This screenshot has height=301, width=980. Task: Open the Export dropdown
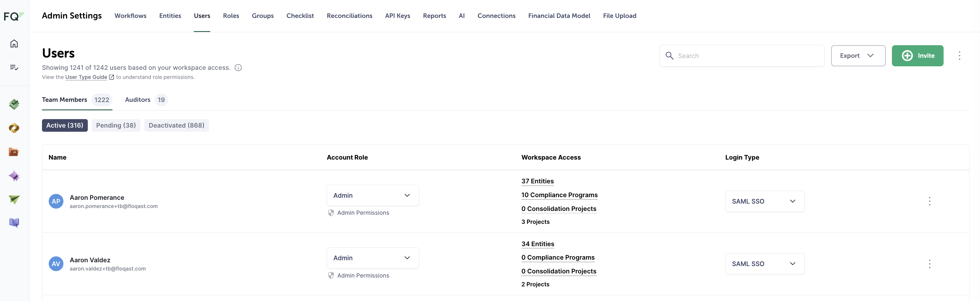858,56
